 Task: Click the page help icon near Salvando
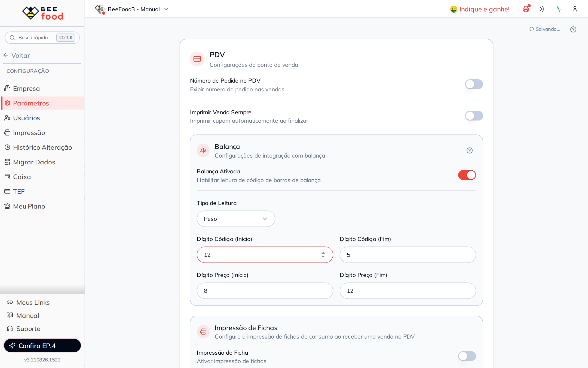point(573,29)
